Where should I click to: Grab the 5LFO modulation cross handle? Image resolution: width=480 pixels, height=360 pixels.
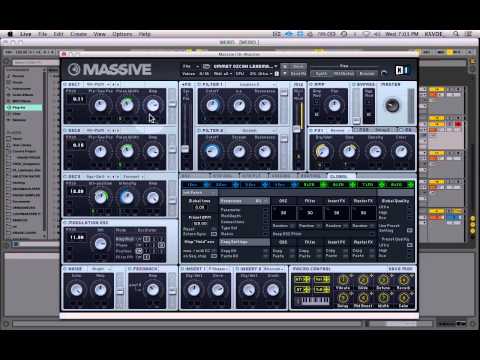pyautogui.click(x=323, y=185)
